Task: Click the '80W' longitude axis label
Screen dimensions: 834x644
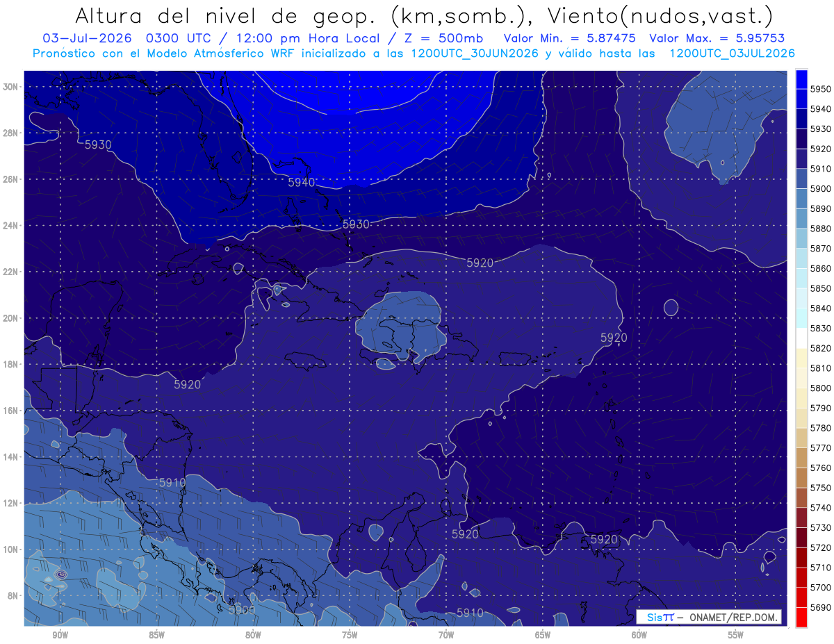Action: click(x=253, y=635)
